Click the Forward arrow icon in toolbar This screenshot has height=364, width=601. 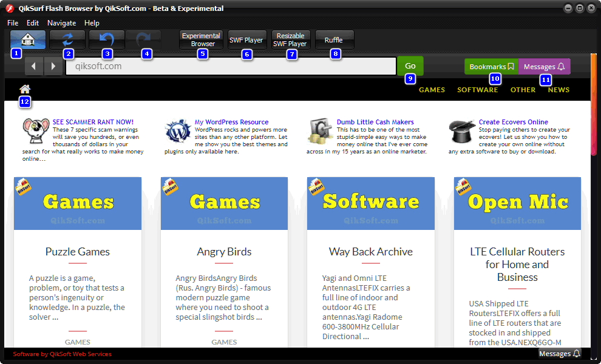[x=143, y=39]
